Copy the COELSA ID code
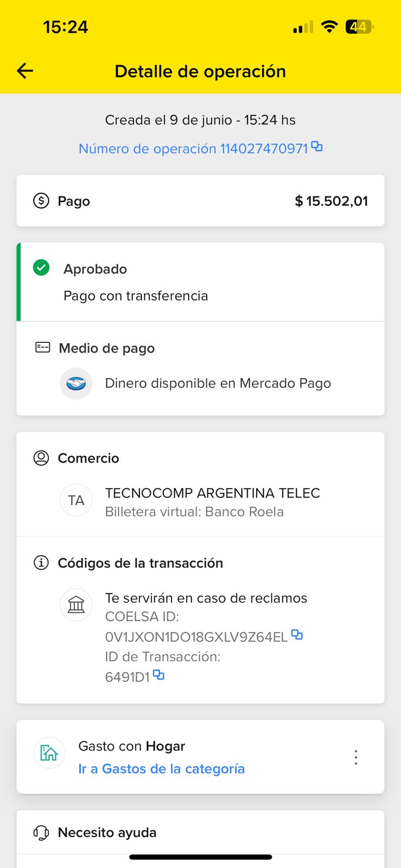 [x=297, y=634]
